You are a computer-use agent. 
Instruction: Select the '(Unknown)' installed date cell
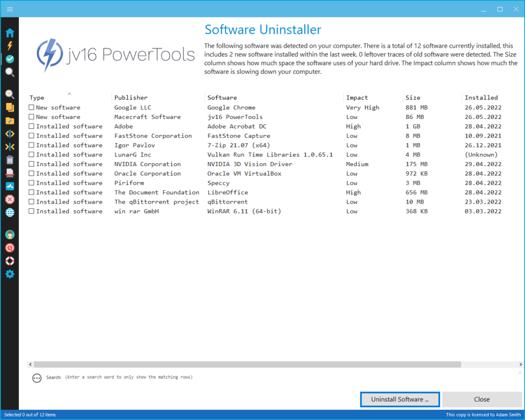pyautogui.click(x=481, y=155)
